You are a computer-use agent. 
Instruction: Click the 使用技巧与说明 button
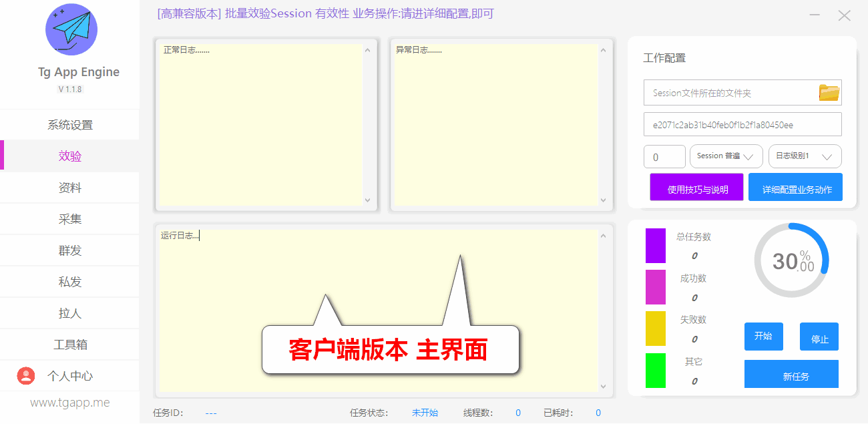(x=696, y=188)
